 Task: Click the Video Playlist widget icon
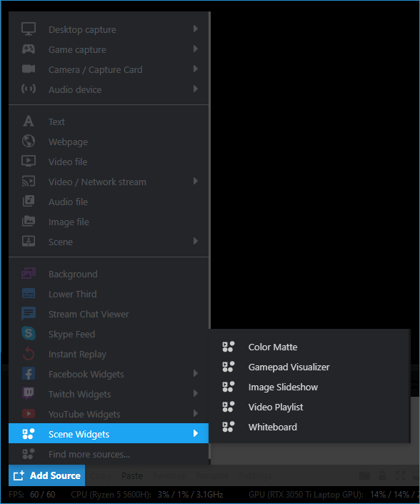pos(229,407)
